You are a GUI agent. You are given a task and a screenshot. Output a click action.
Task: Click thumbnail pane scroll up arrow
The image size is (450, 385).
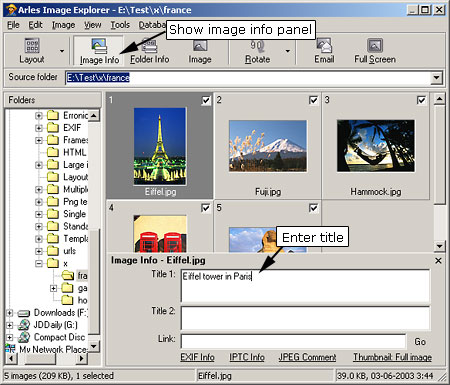point(439,99)
